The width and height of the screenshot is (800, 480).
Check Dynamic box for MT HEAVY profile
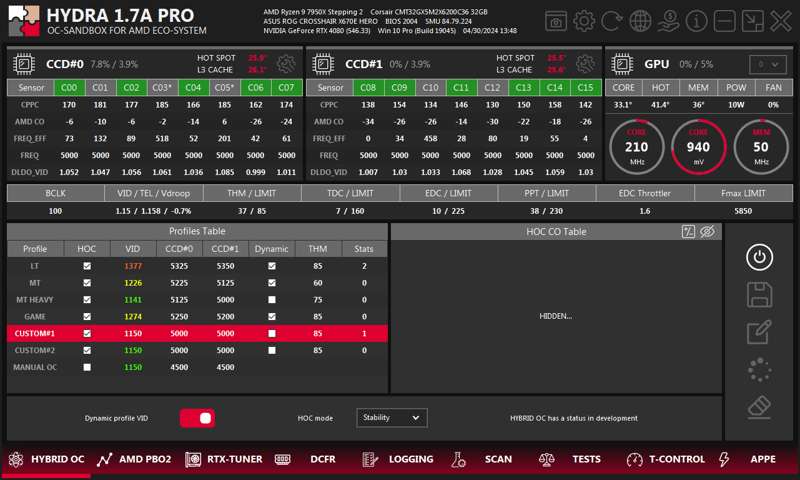(x=271, y=299)
